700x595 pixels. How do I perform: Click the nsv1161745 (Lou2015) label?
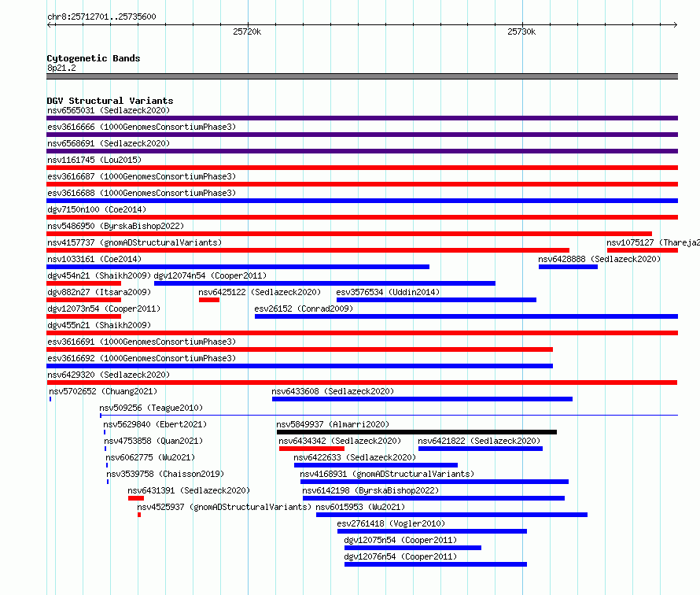click(94, 160)
